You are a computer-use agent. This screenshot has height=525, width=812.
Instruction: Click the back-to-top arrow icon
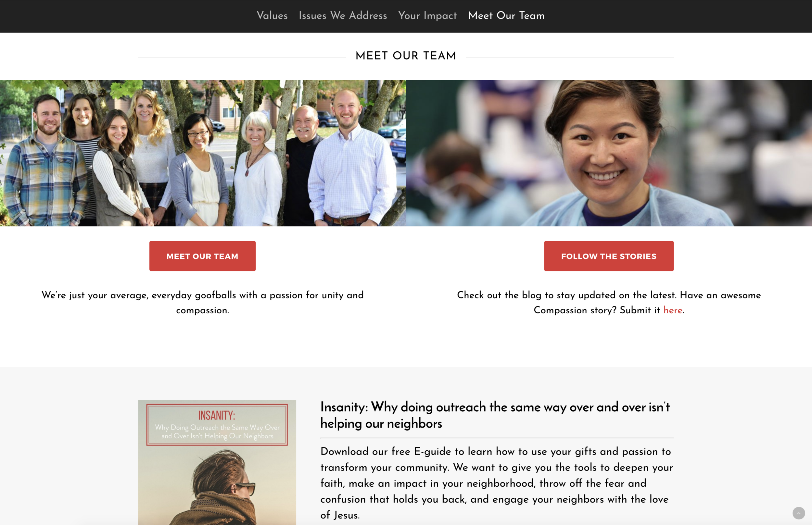tap(798, 513)
